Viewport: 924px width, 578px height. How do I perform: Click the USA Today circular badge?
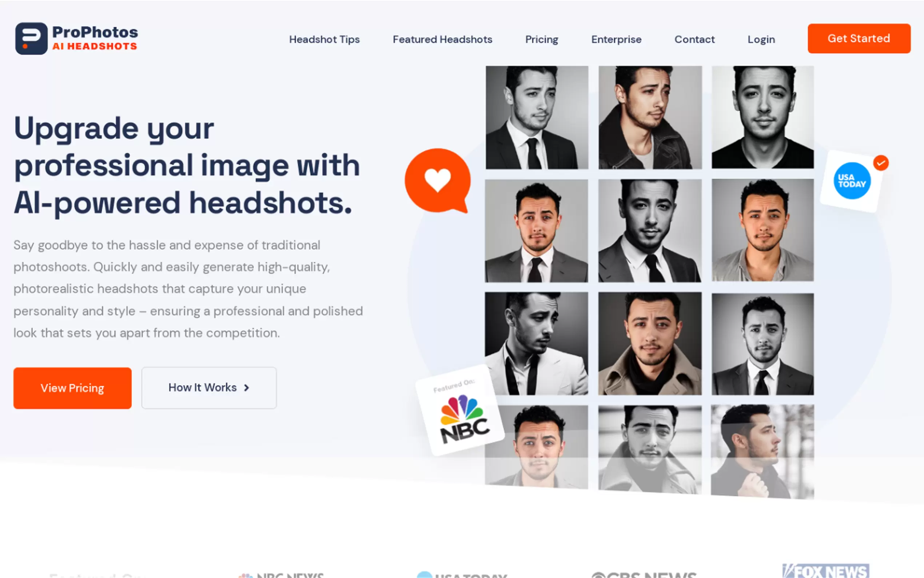852,181
